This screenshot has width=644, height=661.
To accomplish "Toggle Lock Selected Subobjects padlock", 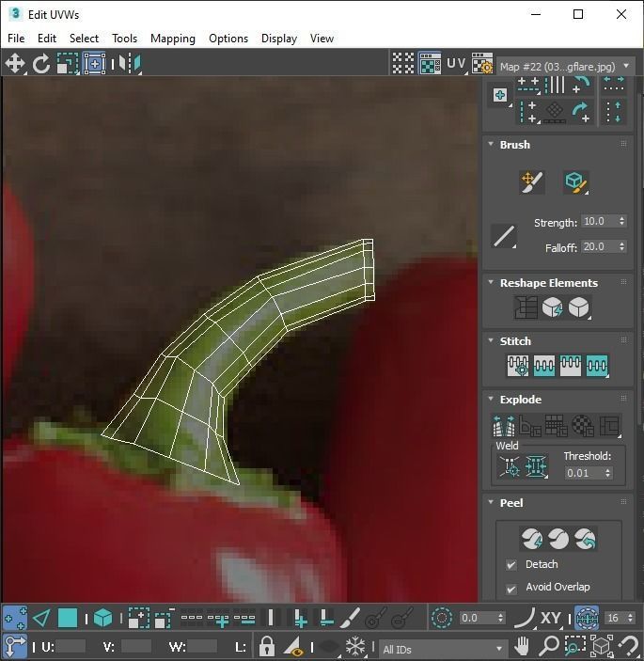I will [x=266, y=645].
